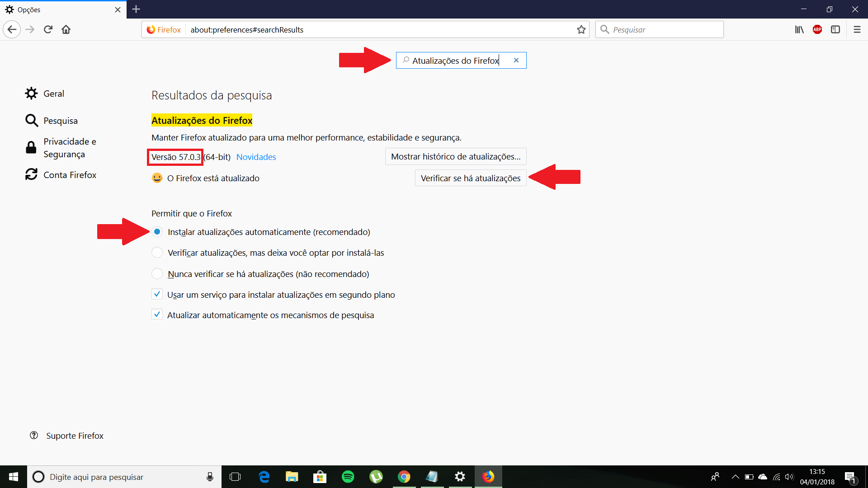The height and width of the screenshot is (488, 868).
Task: Open the Conta Firefox section
Action: (61, 175)
